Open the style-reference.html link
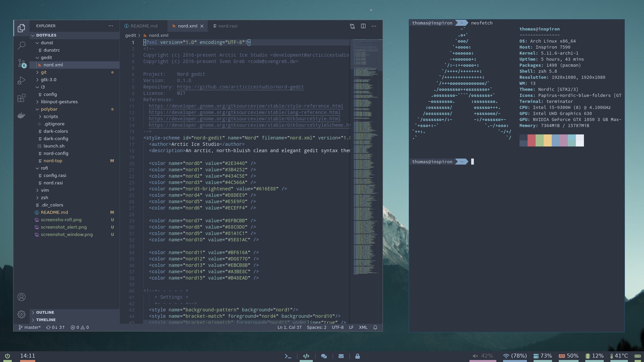Image resolution: width=644 pixels, height=362 pixels. (x=246, y=106)
